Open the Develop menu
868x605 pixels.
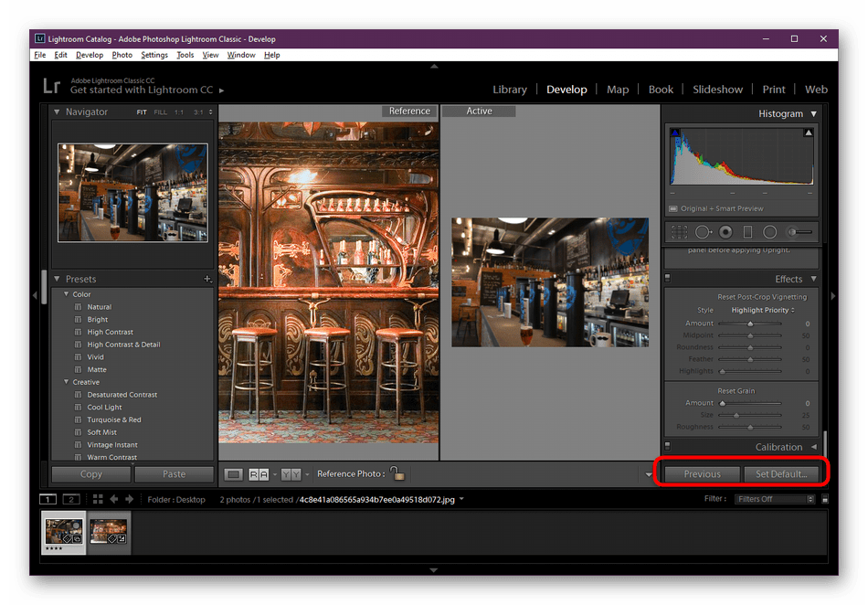coord(90,55)
